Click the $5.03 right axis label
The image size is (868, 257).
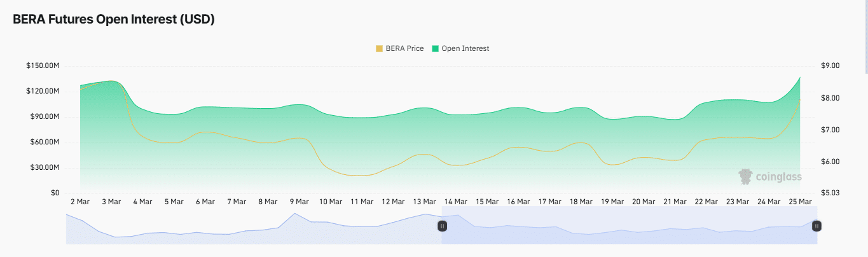(830, 193)
